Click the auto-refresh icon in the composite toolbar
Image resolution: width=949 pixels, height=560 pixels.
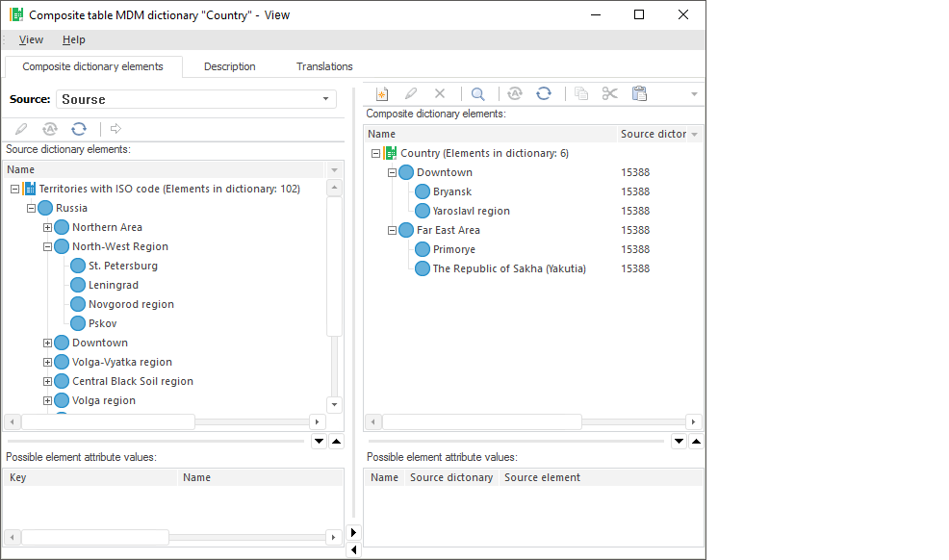(515, 93)
